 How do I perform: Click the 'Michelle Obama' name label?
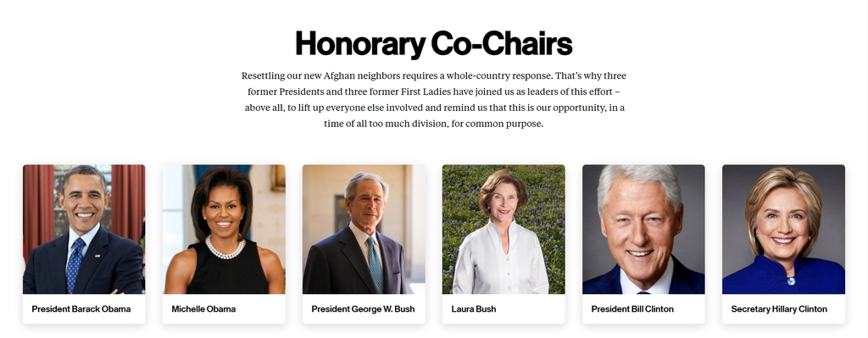point(203,309)
